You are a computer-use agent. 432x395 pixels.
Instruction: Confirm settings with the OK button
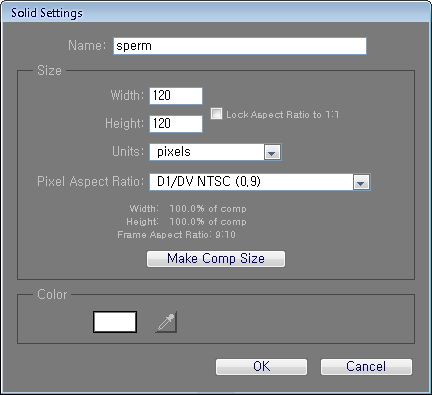(261, 367)
